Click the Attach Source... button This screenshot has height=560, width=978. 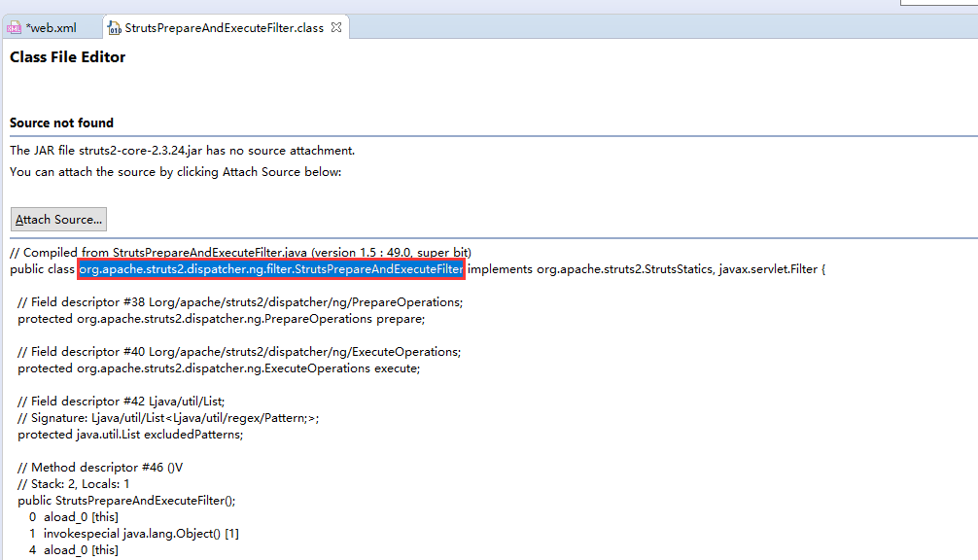58,220
